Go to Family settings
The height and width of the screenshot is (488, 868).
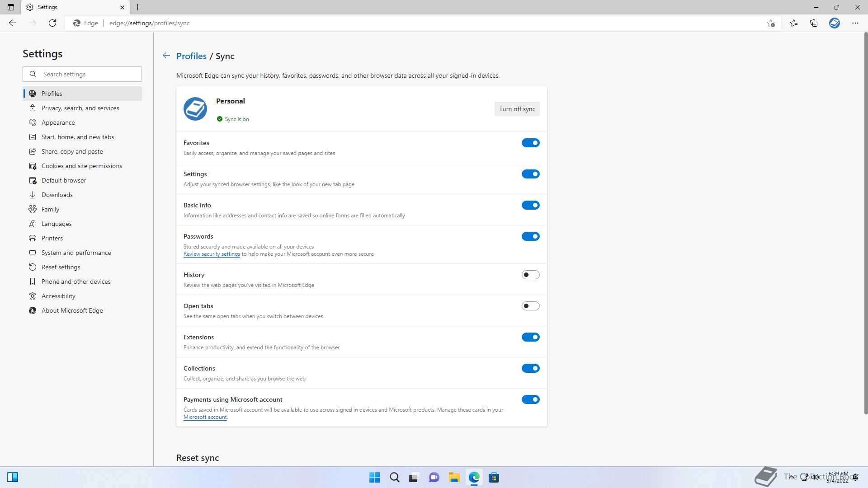(x=82, y=209)
